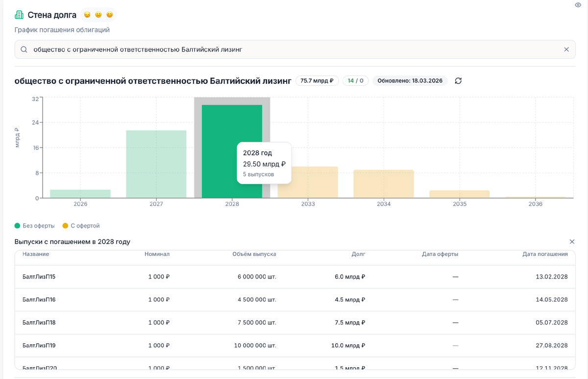
Task: Click the Выпуски с погашением в 2028 году heading
Action: click(73, 242)
